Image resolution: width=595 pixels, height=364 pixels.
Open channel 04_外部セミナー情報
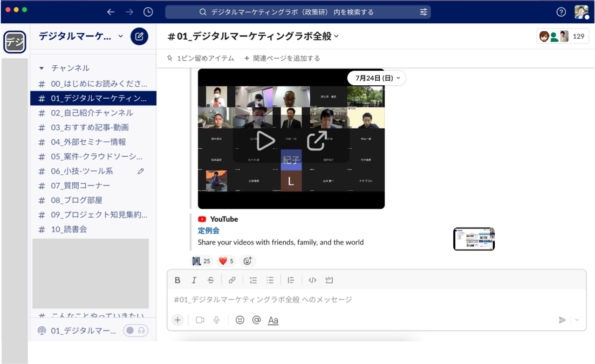93,142
